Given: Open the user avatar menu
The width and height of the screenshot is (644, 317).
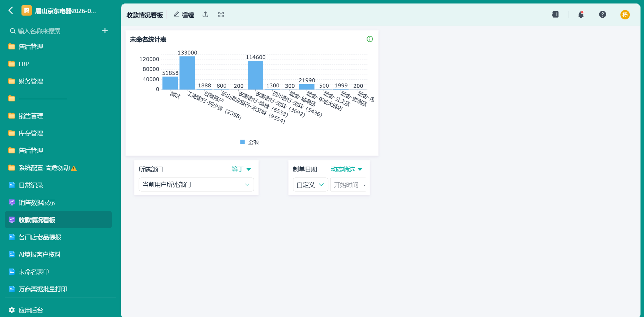Looking at the screenshot, I should 625,15.
